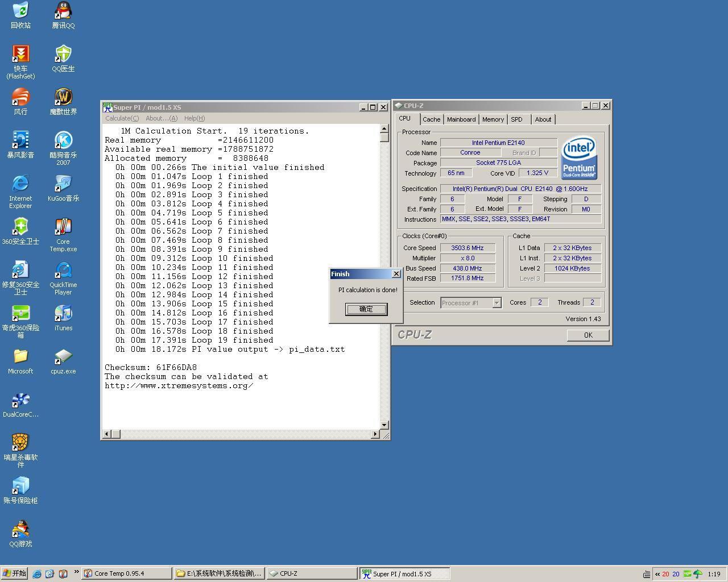Switch to the Mainboard tab in CPU-Z
Viewport: 728px width, 582px height.
pyautogui.click(x=461, y=119)
